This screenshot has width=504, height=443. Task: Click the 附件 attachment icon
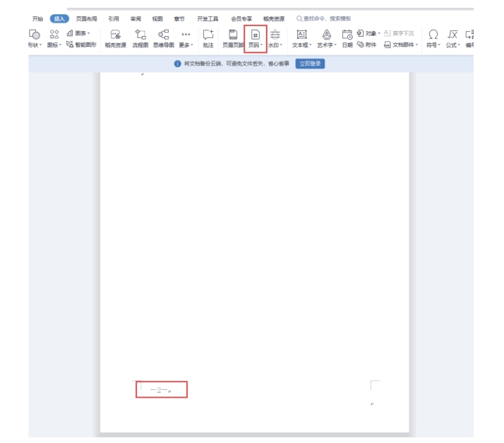[x=367, y=45]
